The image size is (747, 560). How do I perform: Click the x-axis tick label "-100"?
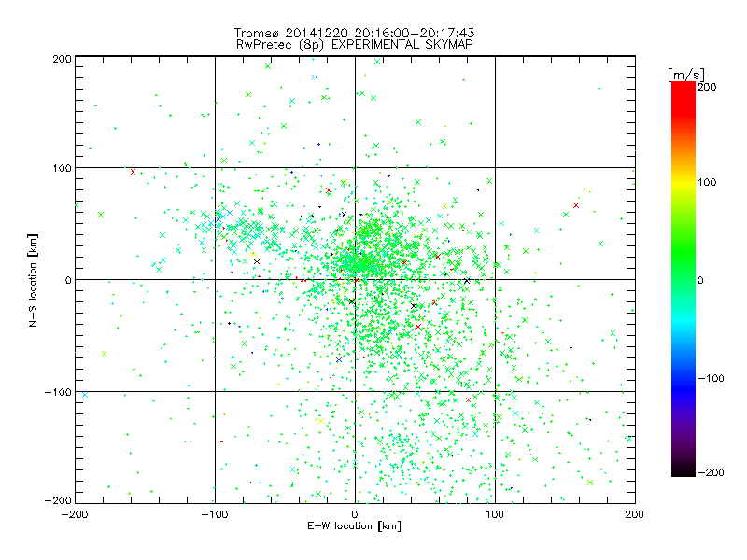coord(215,514)
